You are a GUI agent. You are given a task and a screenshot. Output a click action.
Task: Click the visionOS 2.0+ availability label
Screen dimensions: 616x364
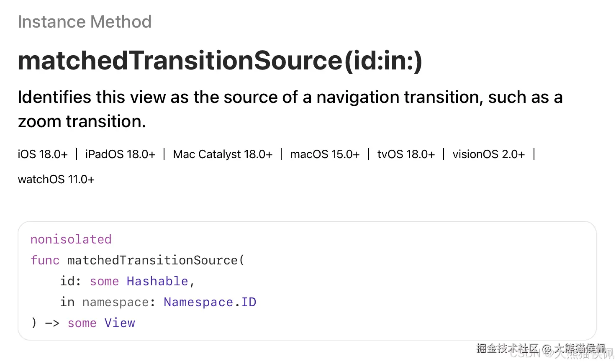(488, 154)
